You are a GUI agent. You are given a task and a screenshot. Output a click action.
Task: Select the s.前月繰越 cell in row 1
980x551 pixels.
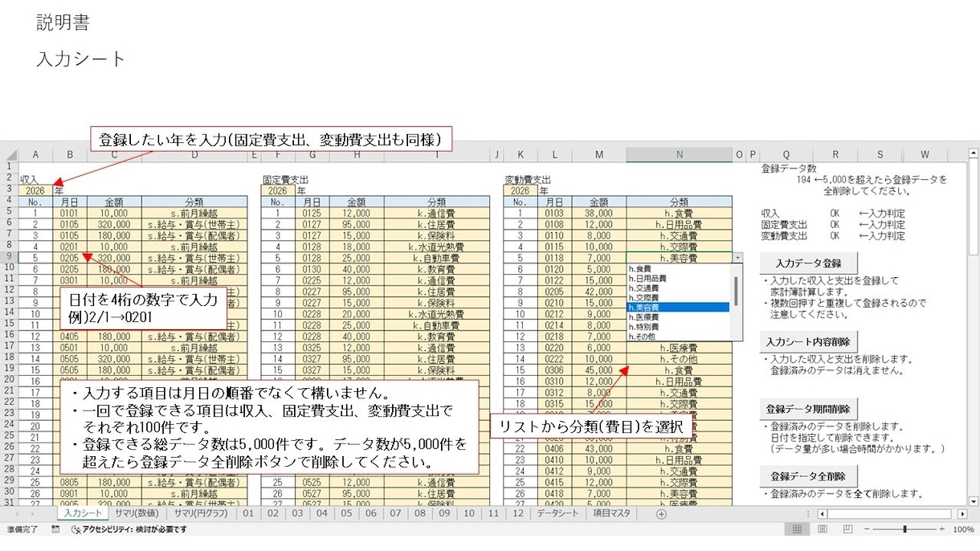[x=194, y=214]
